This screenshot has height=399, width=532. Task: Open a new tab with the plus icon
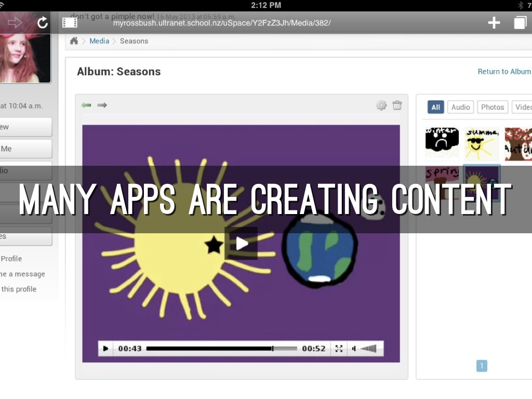tap(494, 22)
